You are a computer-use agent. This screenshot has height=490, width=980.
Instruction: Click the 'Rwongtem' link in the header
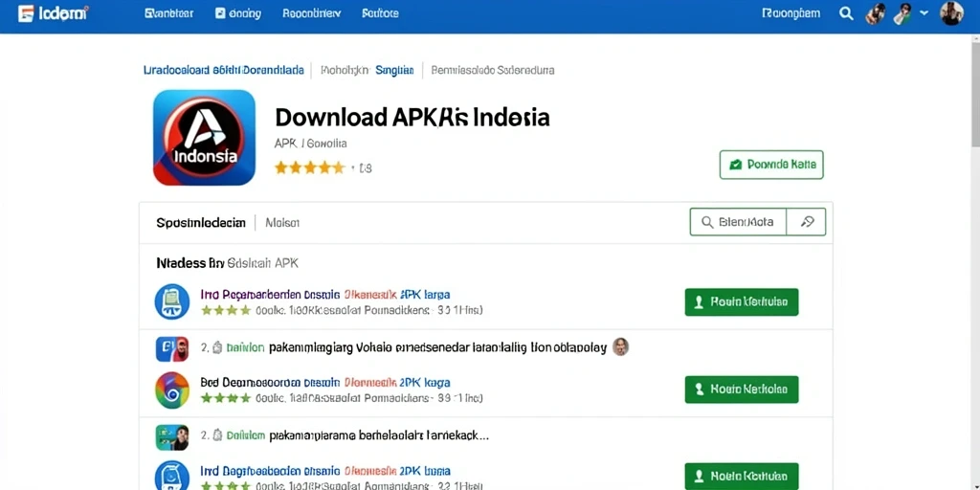pos(791,13)
